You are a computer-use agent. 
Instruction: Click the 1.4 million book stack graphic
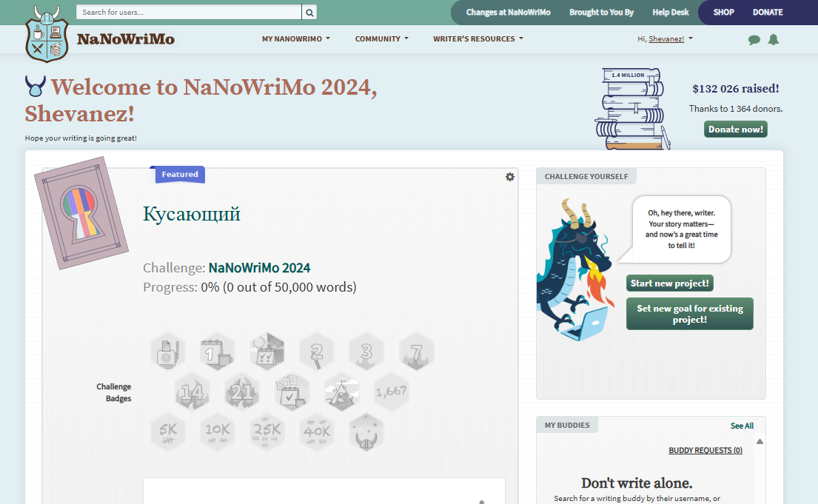tap(632, 109)
